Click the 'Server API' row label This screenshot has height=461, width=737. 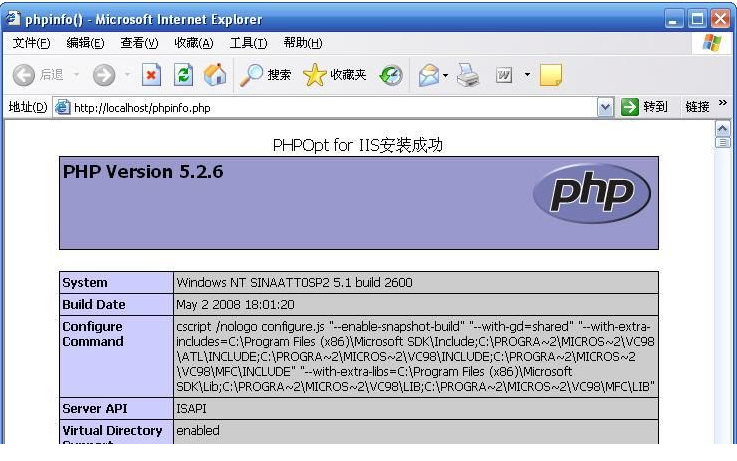point(94,408)
